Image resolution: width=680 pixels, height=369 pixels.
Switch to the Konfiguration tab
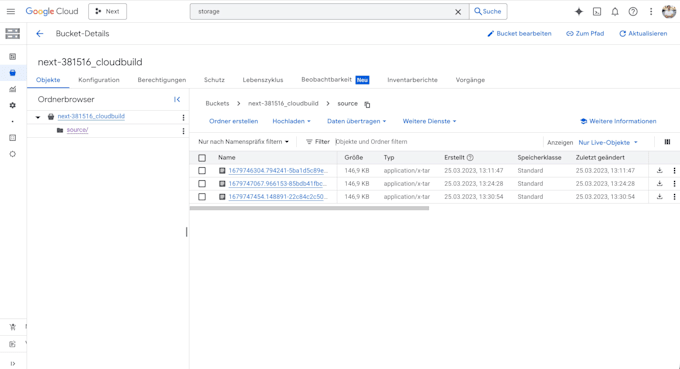point(99,80)
